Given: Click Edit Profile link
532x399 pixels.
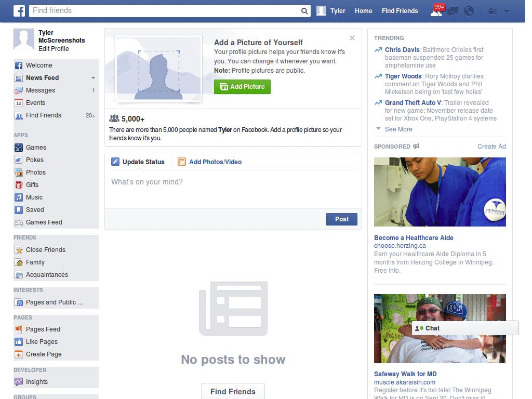Looking at the screenshot, I should pyautogui.click(x=54, y=49).
